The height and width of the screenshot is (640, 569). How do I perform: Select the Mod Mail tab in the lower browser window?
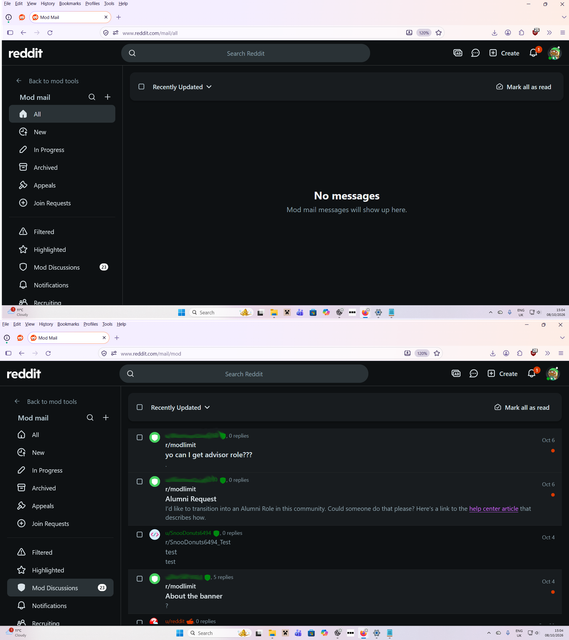(x=68, y=338)
